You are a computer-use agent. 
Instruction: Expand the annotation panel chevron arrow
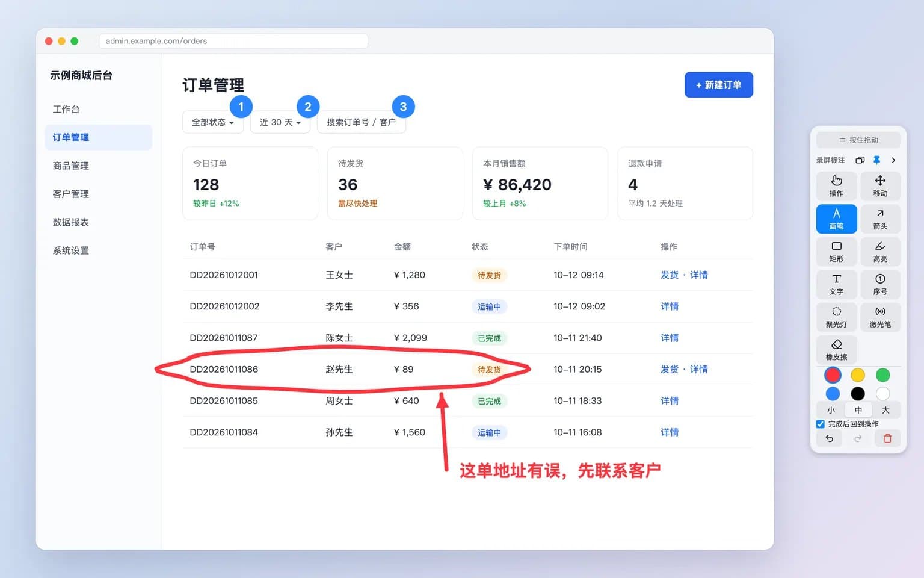point(893,160)
